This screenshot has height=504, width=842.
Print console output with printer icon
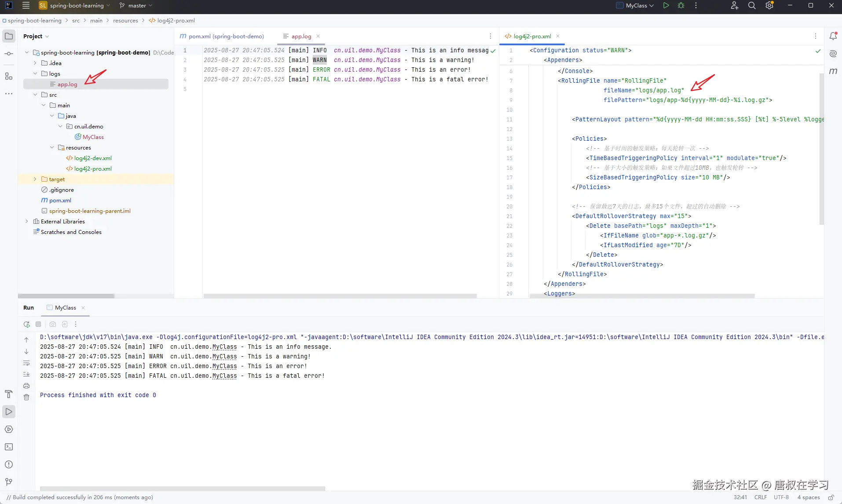click(26, 386)
